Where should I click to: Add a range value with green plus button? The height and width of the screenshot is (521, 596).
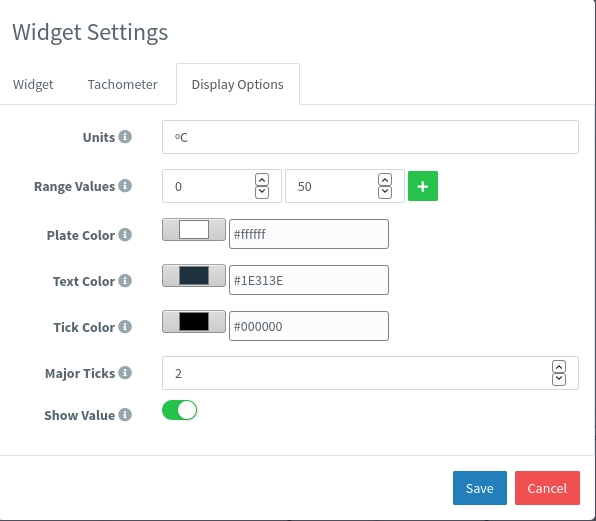(423, 186)
